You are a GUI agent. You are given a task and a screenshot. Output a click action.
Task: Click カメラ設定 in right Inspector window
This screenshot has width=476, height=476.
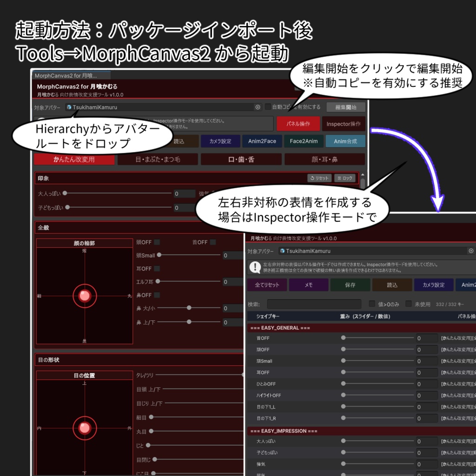point(434,285)
